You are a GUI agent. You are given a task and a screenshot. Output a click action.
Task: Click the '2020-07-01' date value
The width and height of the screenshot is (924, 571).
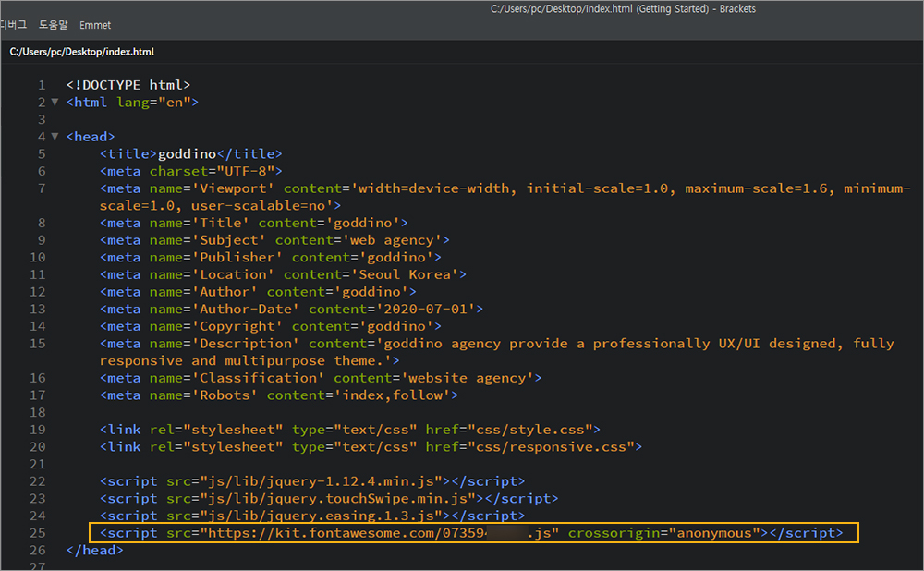tap(425, 309)
